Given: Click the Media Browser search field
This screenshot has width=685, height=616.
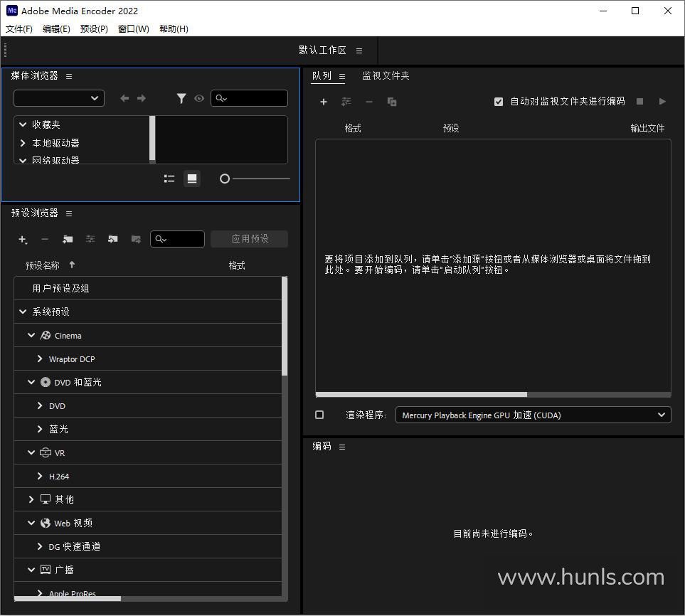Looking at the screenshot, I should pos(250,98).
